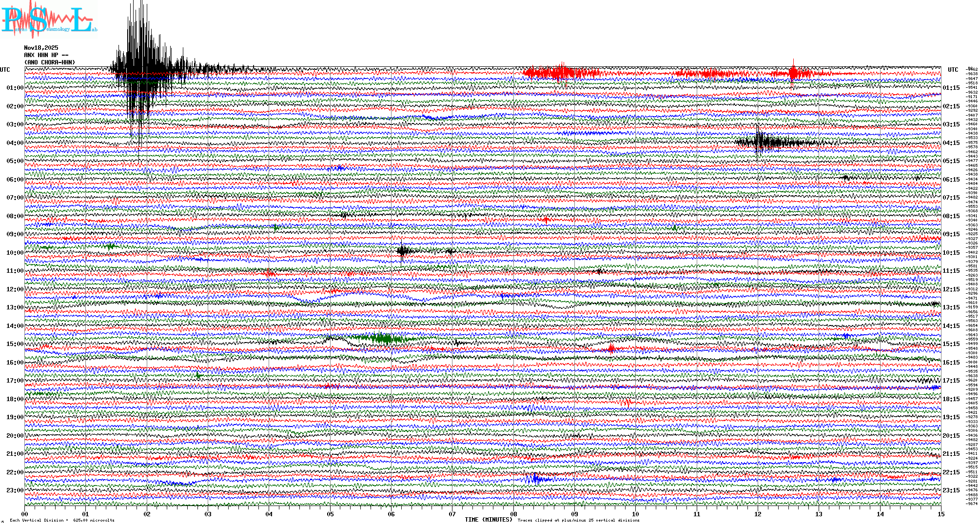
Task: Click the 10:00 hour label on left axis
Action: tap(15, 253)
